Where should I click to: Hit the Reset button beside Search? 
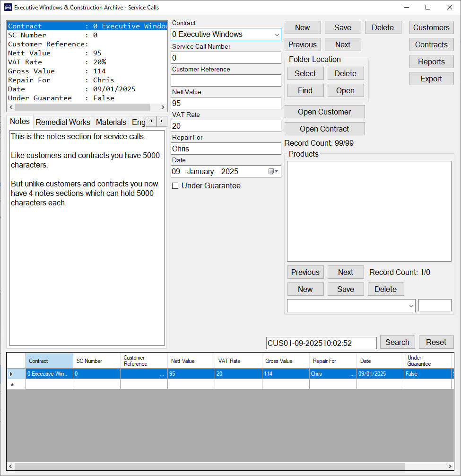pos(436,342)
